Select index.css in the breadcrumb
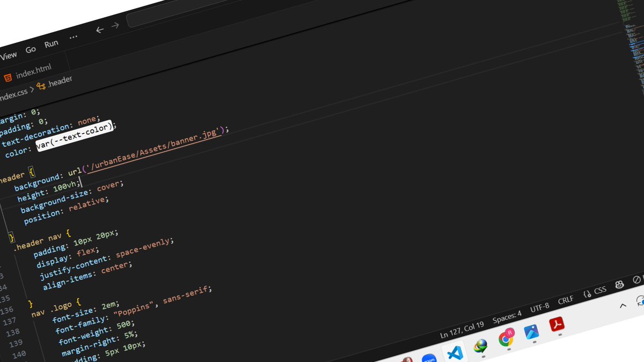The image size is (644, 362). click(x=13, y=95)
